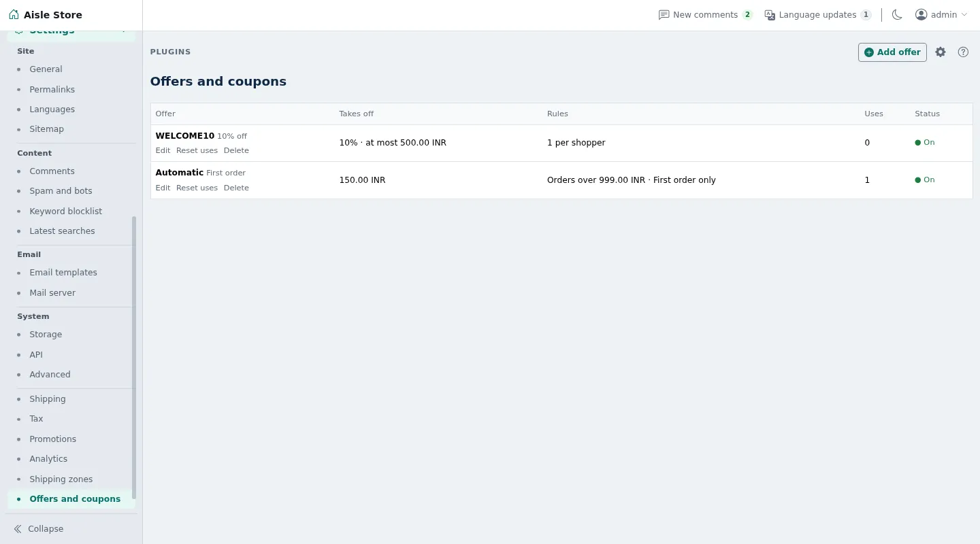The image size is (980, 544).
Task: Go to Languages settings
Action: click(52, 109)
